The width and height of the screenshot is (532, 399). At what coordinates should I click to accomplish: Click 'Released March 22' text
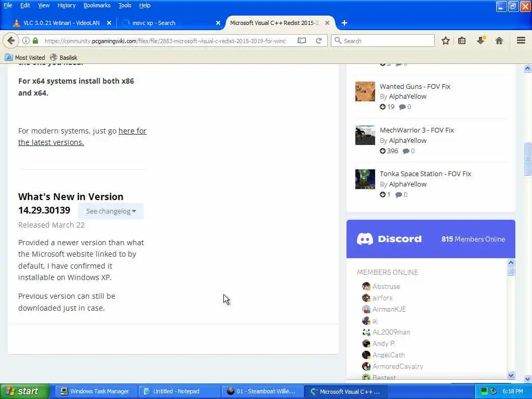(51, 225)
